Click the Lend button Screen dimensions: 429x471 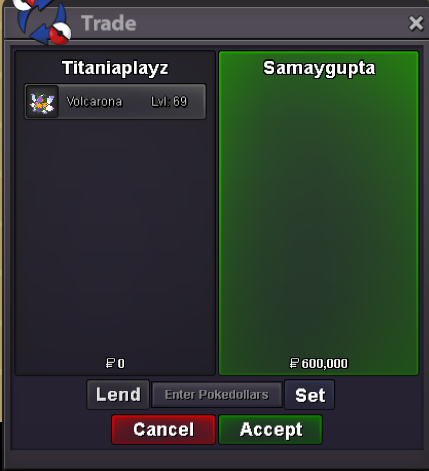(118, 395)
